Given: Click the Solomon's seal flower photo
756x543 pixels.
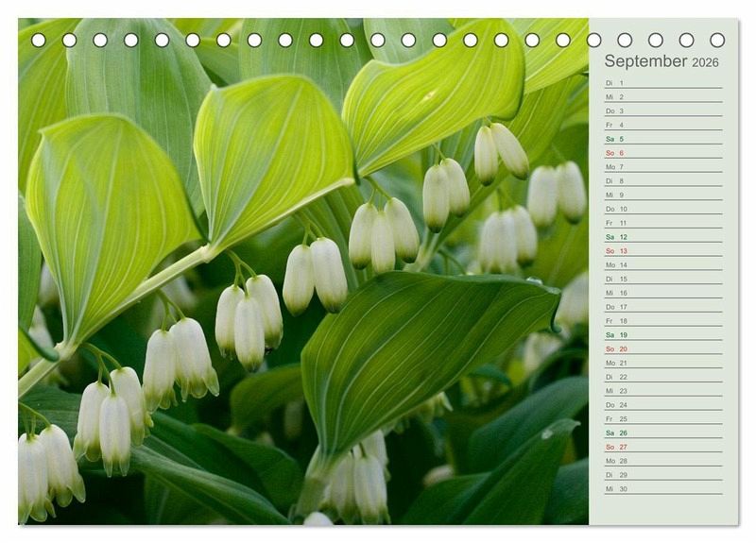Looking at the screenshot, I should [302, 283].
